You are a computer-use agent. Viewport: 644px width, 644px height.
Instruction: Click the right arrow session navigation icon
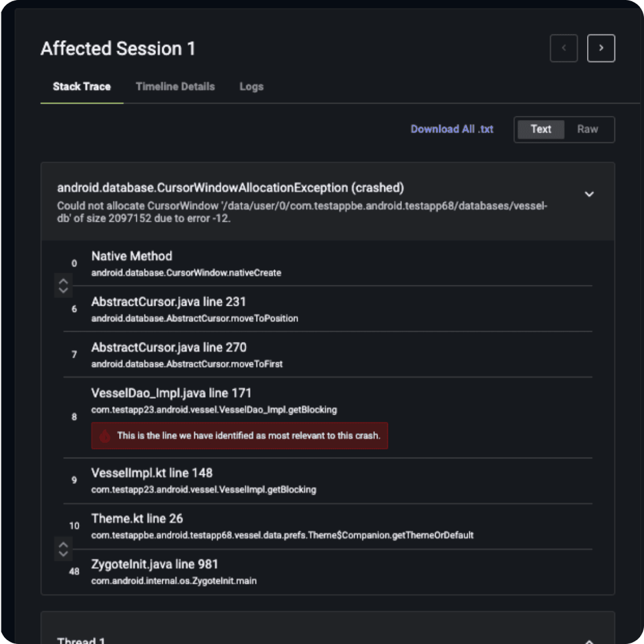(x=601, y=48)
